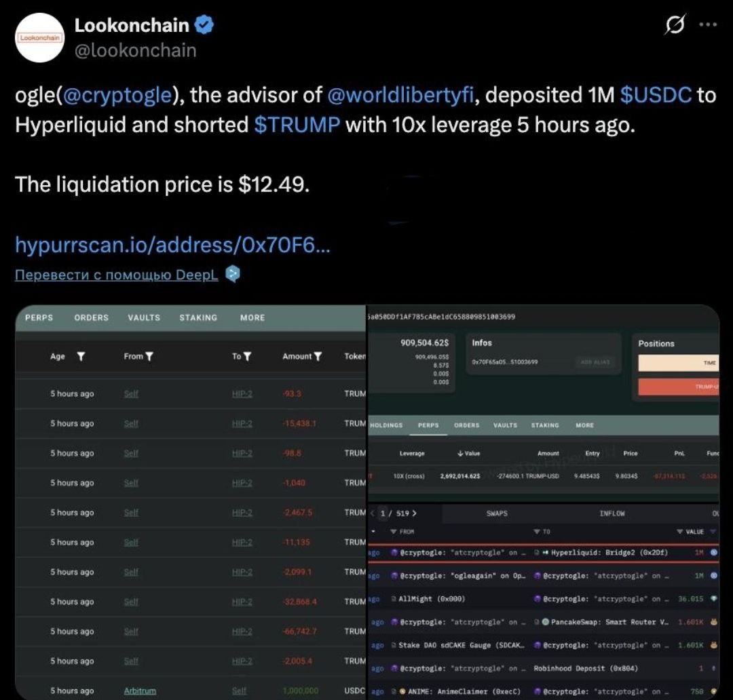Click the Amount column filter funnel icon
733x700 pixels.
[x=318, y=357]
